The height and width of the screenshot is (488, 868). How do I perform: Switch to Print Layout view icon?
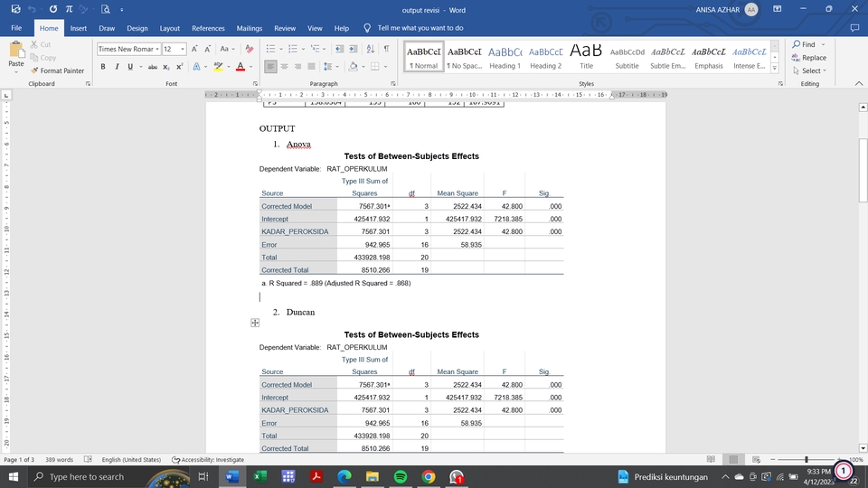(733, 459)
